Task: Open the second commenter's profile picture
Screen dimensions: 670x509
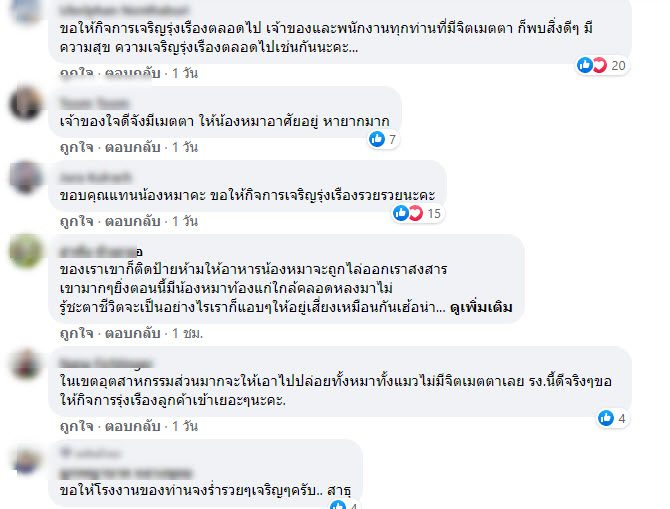Action: click(x=26, y=103)
